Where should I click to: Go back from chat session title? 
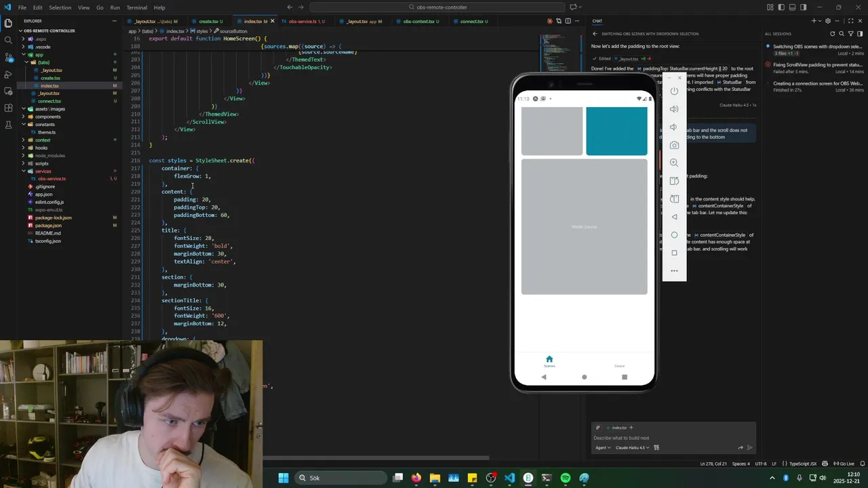[x=595, y=34]
